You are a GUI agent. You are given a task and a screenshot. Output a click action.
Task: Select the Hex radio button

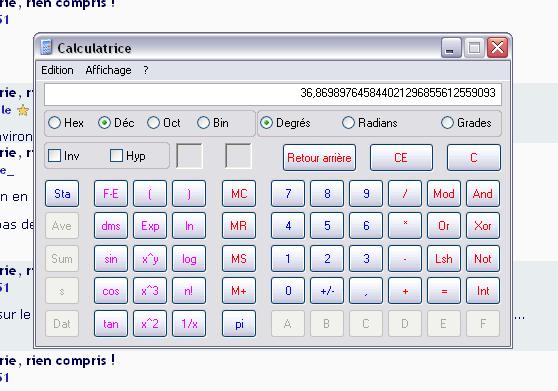coord(66,123)
